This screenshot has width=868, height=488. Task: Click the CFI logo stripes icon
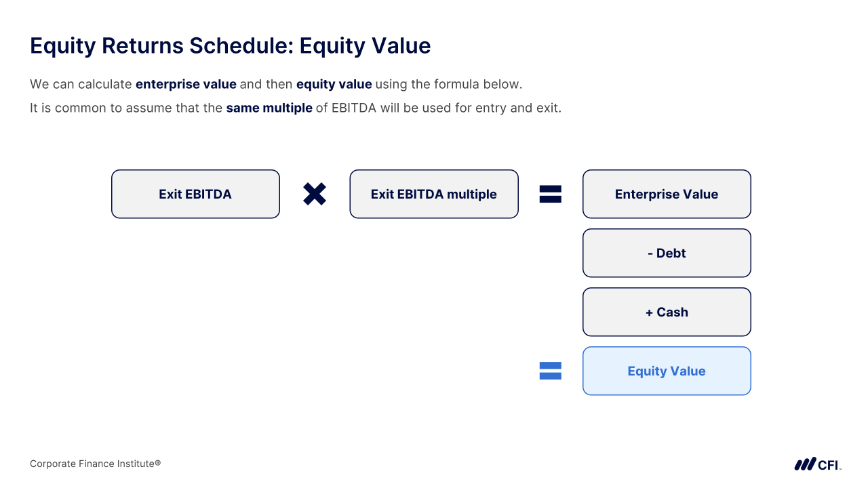pos(805,464)
